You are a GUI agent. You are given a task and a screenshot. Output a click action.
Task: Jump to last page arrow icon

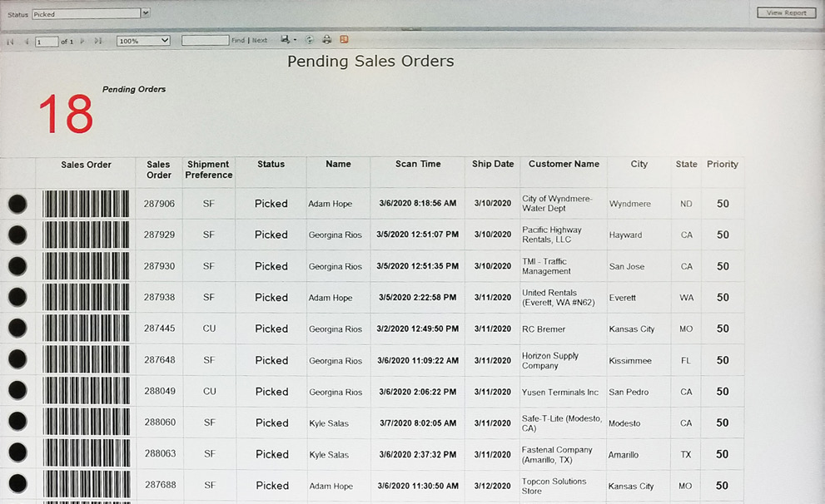(98, 41)
